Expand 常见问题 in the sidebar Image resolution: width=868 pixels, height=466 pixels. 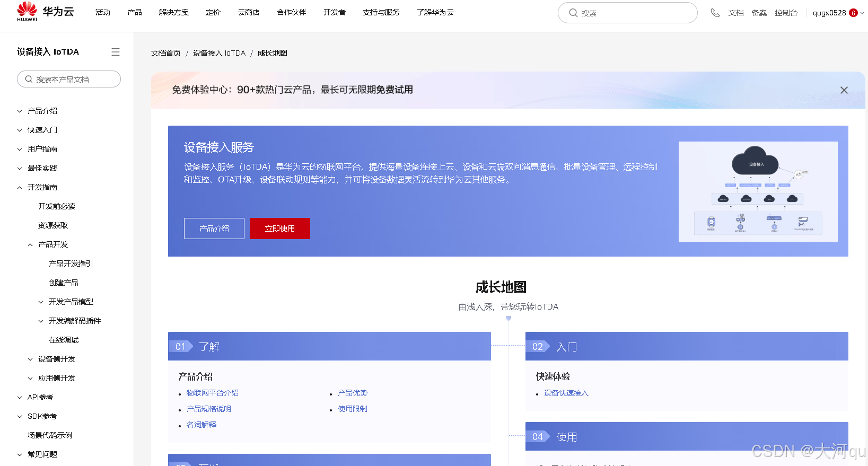coord(20,455)
